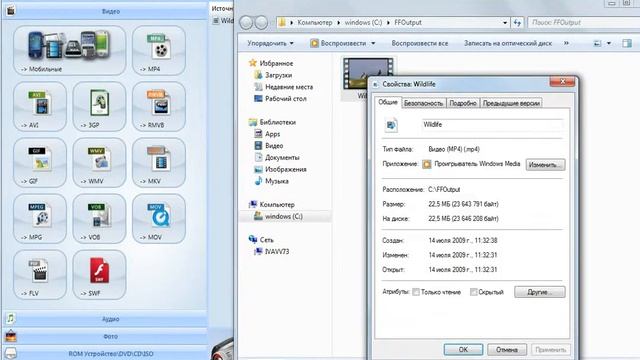Click the Аудио music note icon

(11, 318)
